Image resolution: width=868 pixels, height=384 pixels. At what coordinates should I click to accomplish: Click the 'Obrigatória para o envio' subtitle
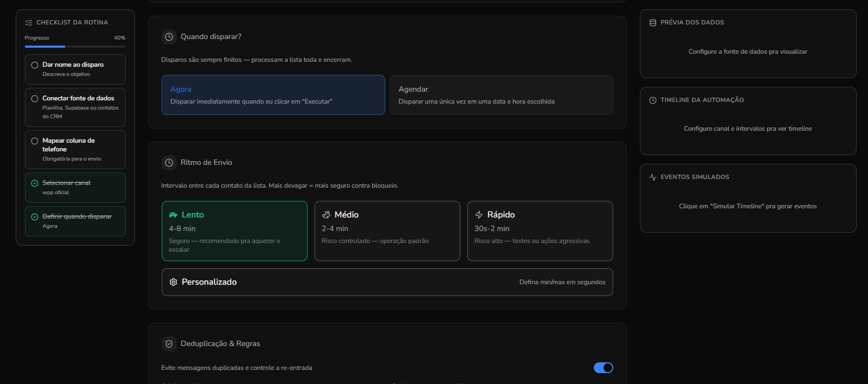[72, 159]
